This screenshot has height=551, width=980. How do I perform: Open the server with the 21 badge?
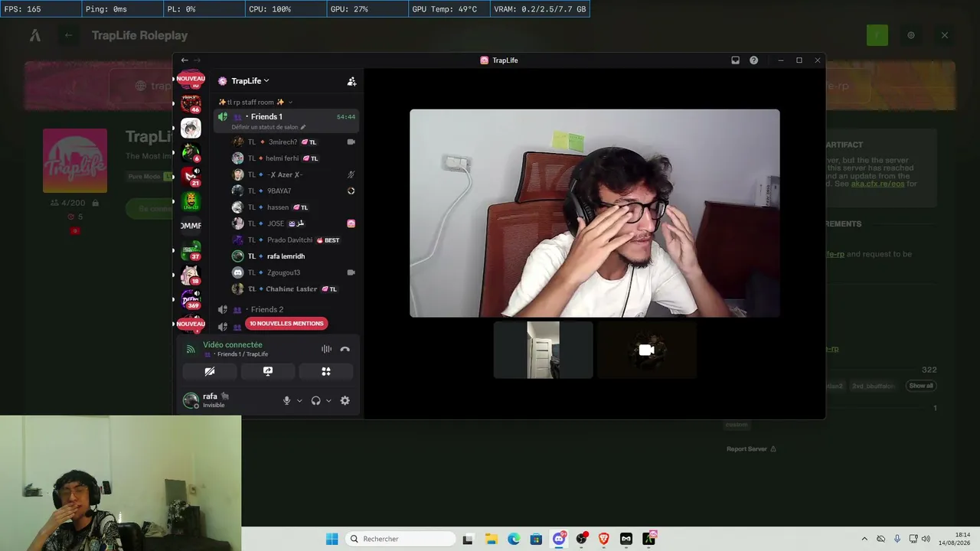pos(191,177)
